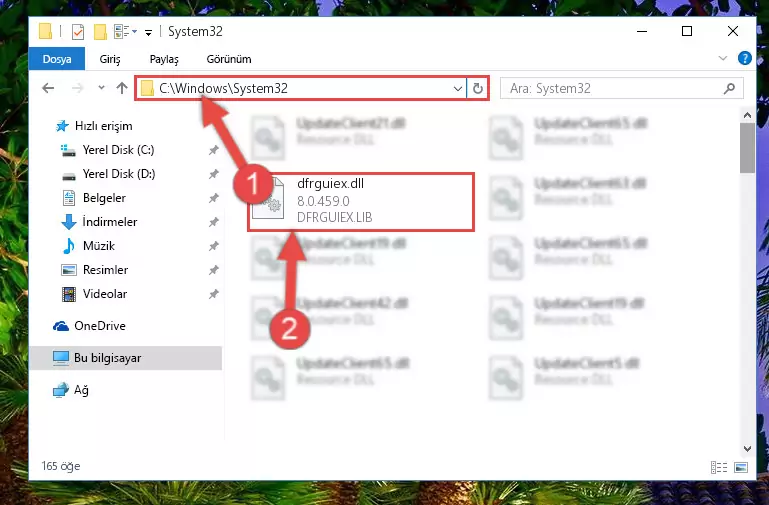
Task: Click the pin icon beside Resimler
Action: coord(213,270)
